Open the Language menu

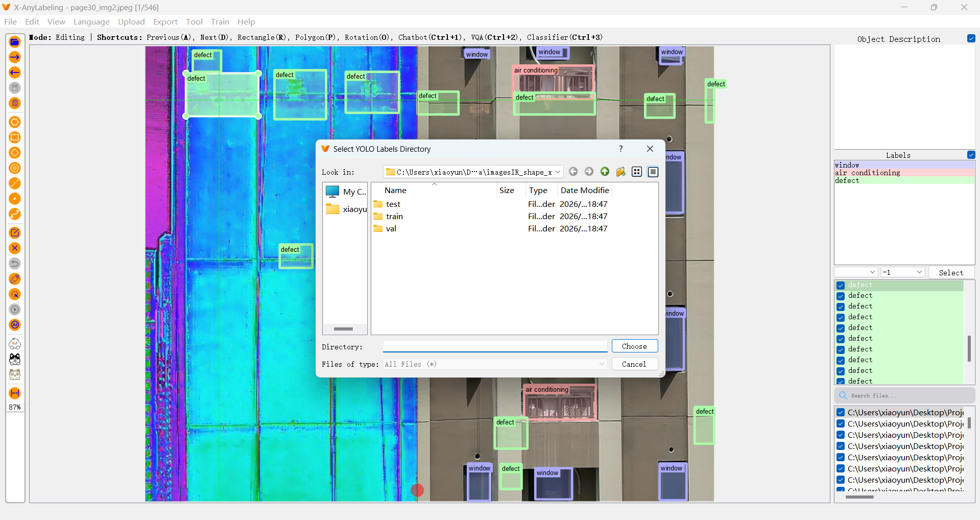tap(91, 21)
